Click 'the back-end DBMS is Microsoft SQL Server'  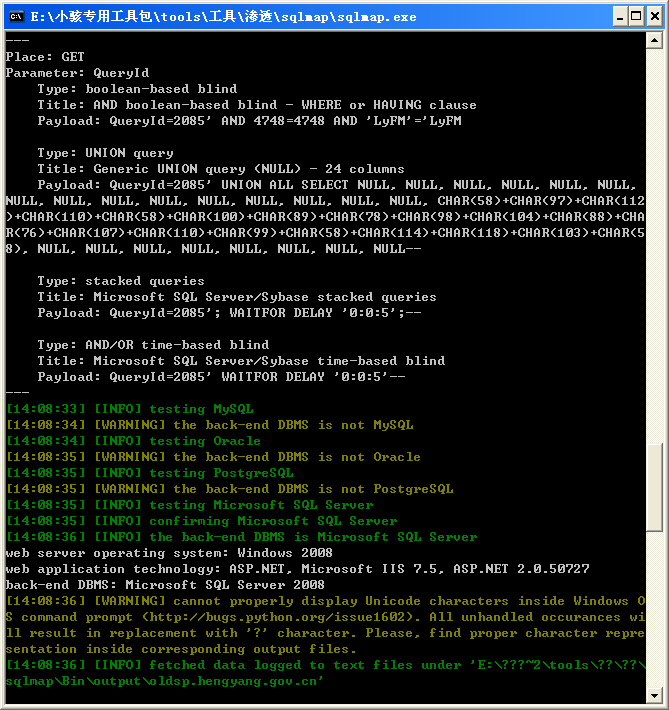241,537
